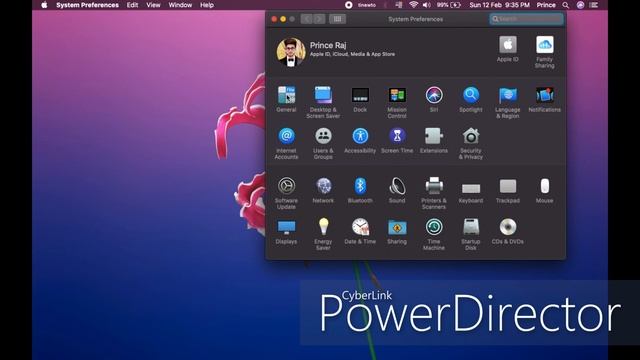Open Notification Center from menu bar
Viewport: 640px width, 360px height.
click(x=594, y=5)
